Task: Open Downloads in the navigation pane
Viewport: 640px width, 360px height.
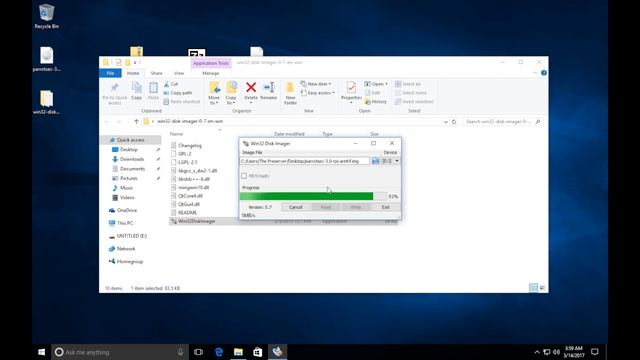Action: (x=132, y=159)
